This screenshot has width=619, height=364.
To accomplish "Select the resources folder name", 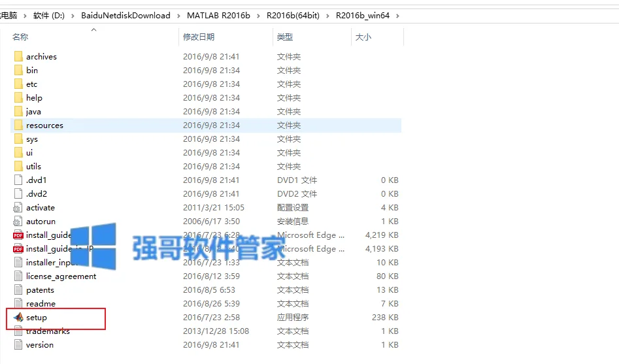I will point(44,125).
